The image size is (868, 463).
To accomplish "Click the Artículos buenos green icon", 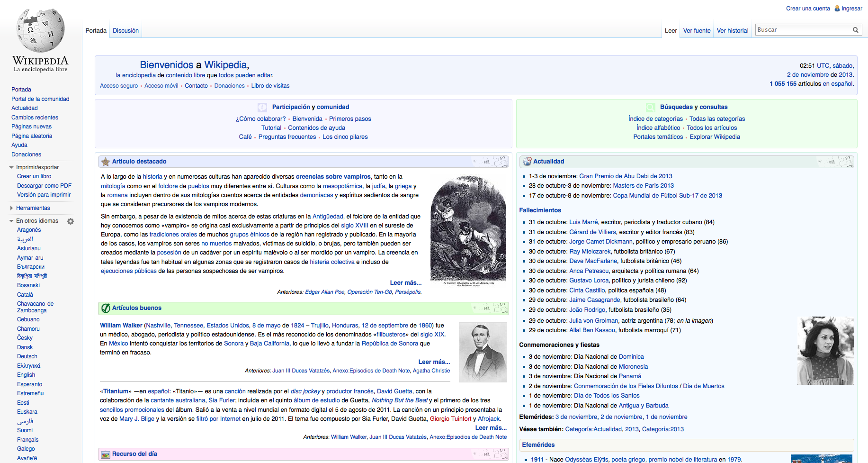I will (x=106, y=308).
